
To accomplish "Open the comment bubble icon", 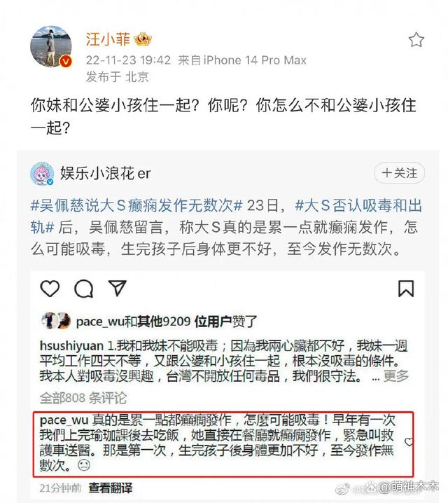I will [83, 289].
